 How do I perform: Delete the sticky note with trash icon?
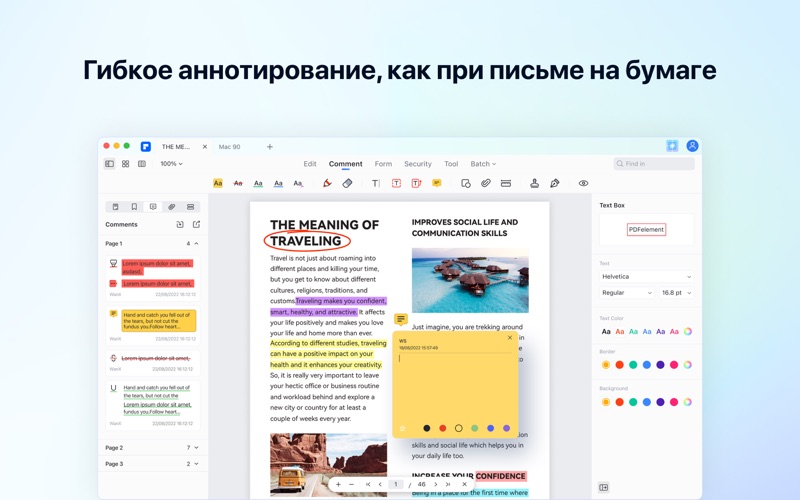[403, 429]
